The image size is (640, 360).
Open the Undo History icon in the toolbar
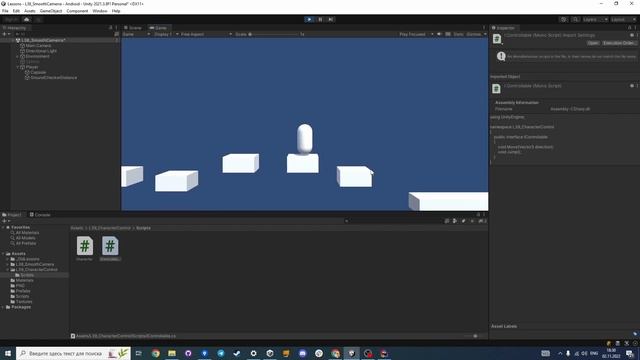click(x=564, y=19)
